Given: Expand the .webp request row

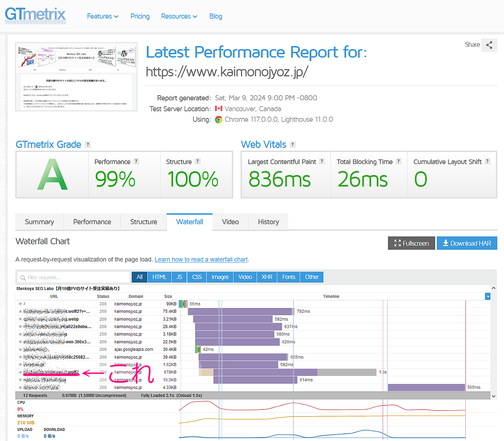Looking at the screenshot, I should [20, 319].
